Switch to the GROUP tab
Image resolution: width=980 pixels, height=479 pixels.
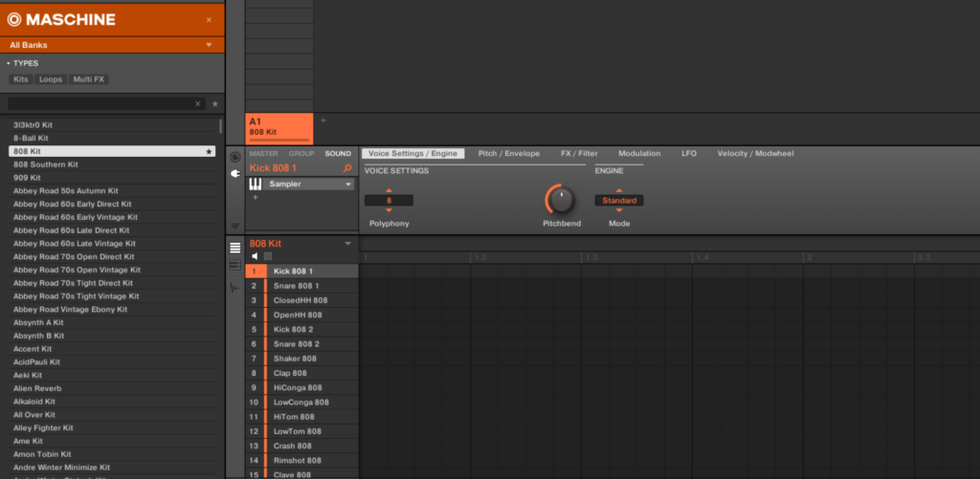(301, 153)
